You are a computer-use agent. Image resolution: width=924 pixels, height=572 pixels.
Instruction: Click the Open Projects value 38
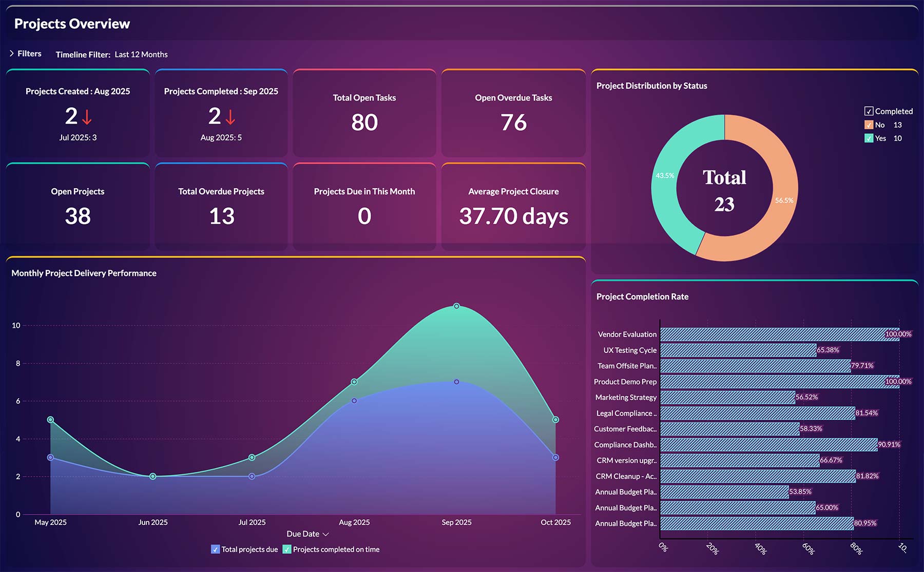tap(78, 216)
